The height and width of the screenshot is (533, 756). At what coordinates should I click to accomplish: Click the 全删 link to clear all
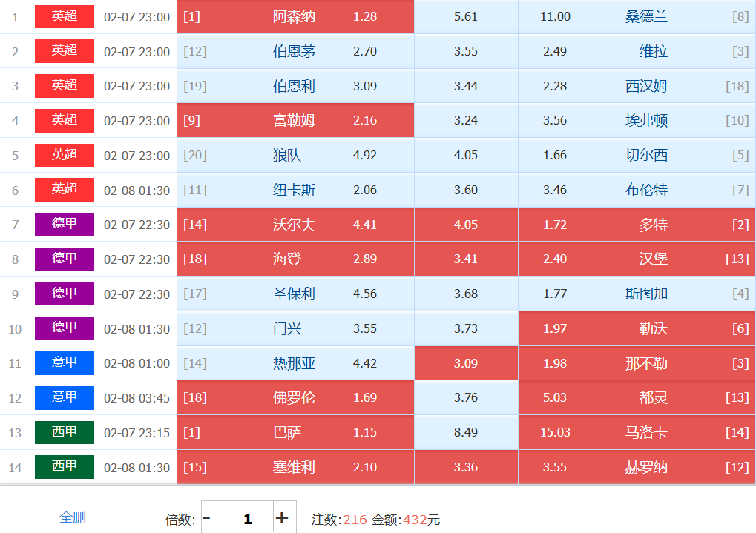point(73,517)
